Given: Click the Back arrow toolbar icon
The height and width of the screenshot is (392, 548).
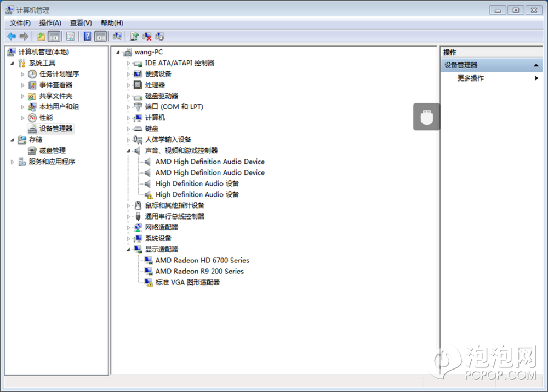Looking at the screenshot, I should [x=11, y=37].
